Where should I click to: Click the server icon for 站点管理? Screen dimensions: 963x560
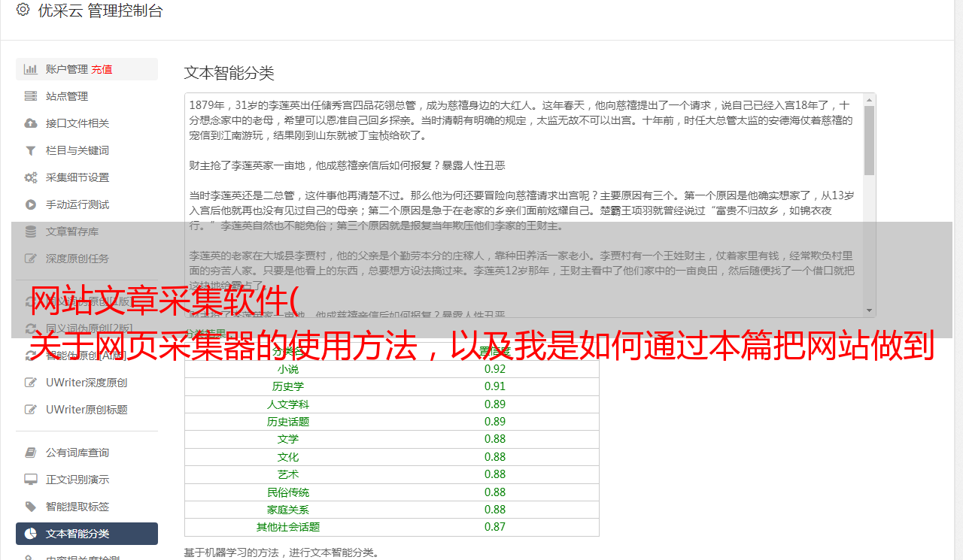(x=31, y=96)
